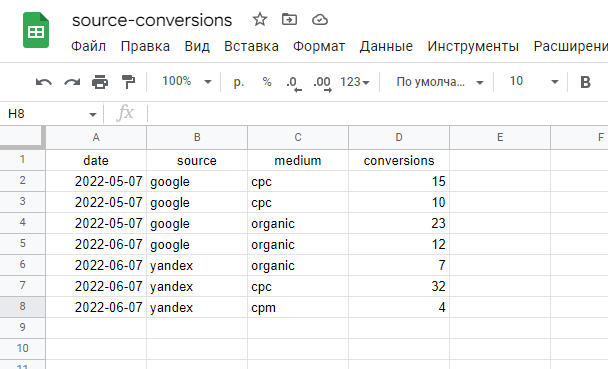608x369 pixels.
Task: Rename the source-conversions title
Action: tap(152, 20)
